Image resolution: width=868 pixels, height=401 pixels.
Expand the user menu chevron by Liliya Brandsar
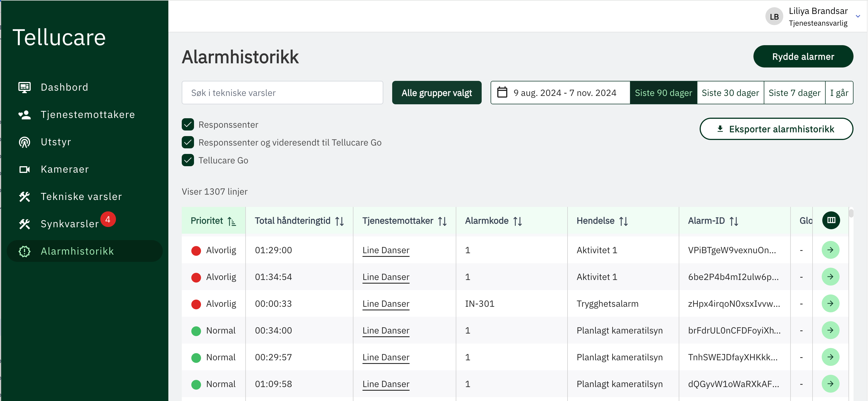point(858,16)
